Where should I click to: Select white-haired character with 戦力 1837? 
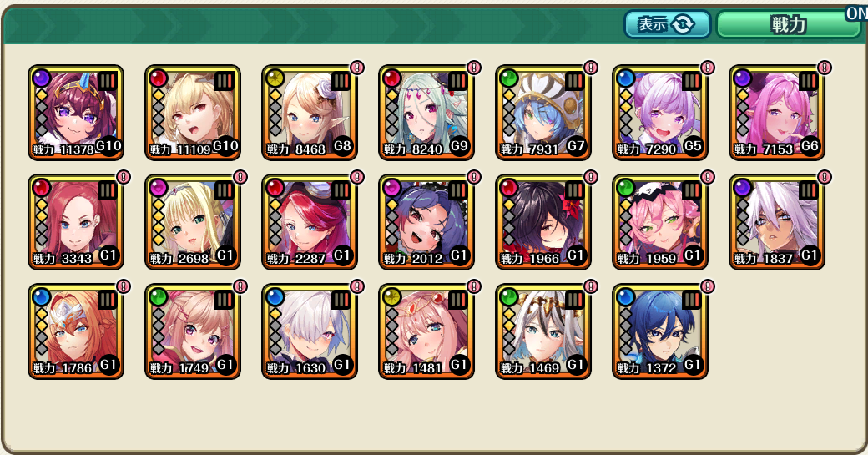pos(777,222)
